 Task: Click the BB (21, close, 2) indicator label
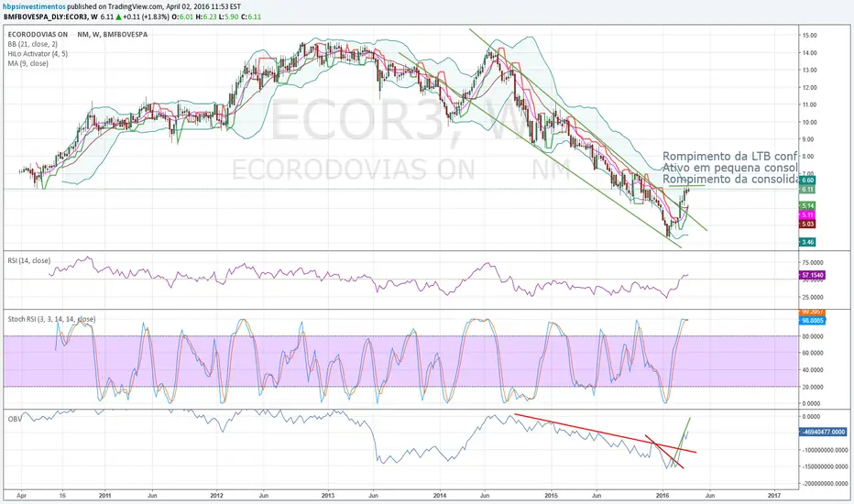(x=33, y=44)
